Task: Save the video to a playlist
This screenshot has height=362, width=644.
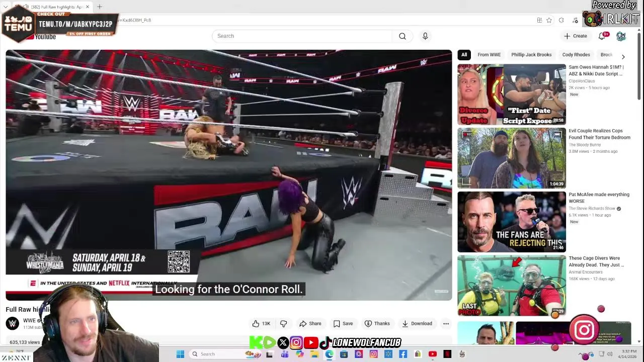Action: pos(343,324)
